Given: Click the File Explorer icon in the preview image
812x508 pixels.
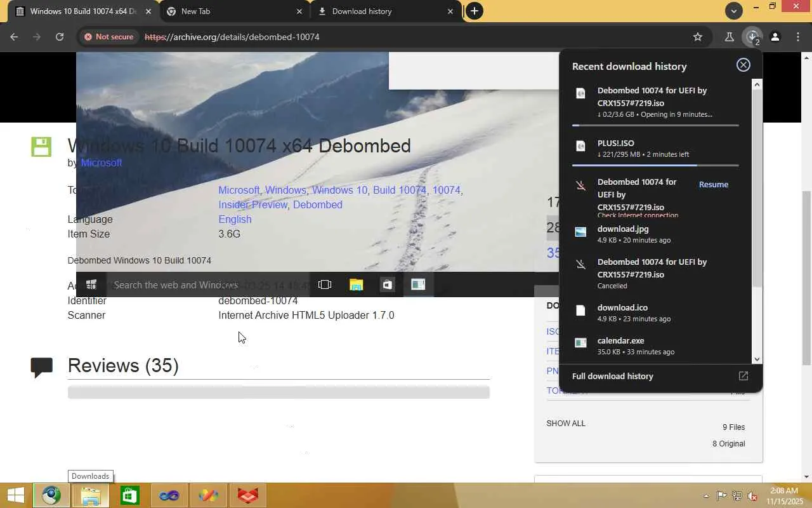Looking at the screenshot, I should tap(357, 284).
